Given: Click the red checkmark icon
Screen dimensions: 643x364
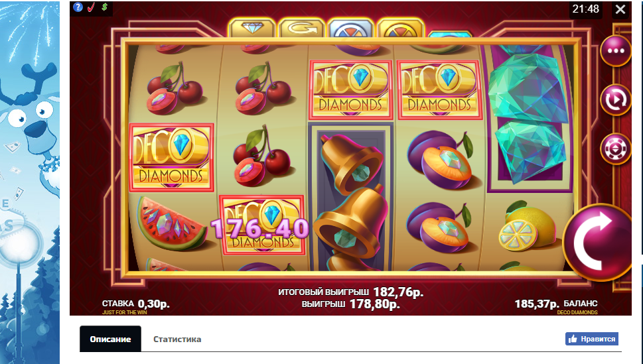Looking at the screenshot, I should click(x=92, y=7).
